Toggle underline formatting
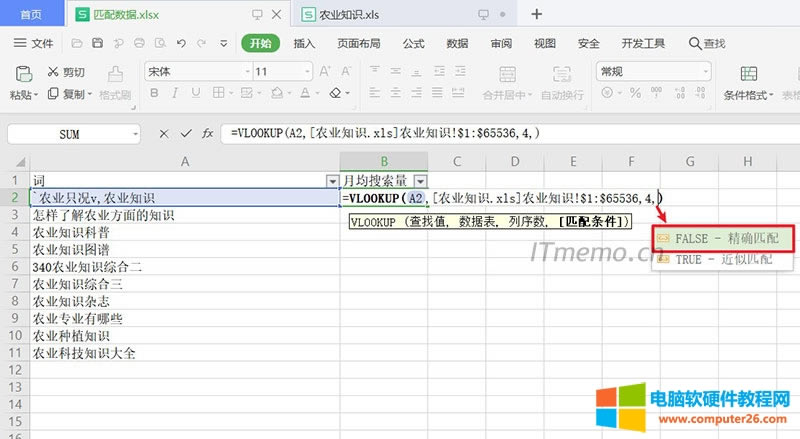 (195, 93)
